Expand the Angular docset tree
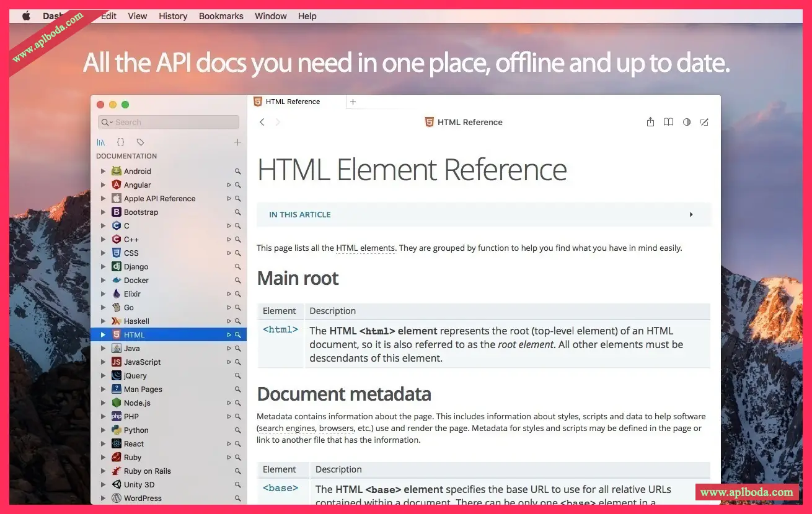 tap(103, 185)
